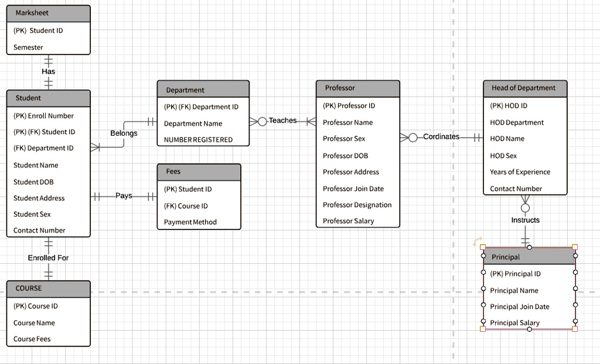Select the Marksheet entity header
Viewport: 600px width, 364px height.
[48, 12]
